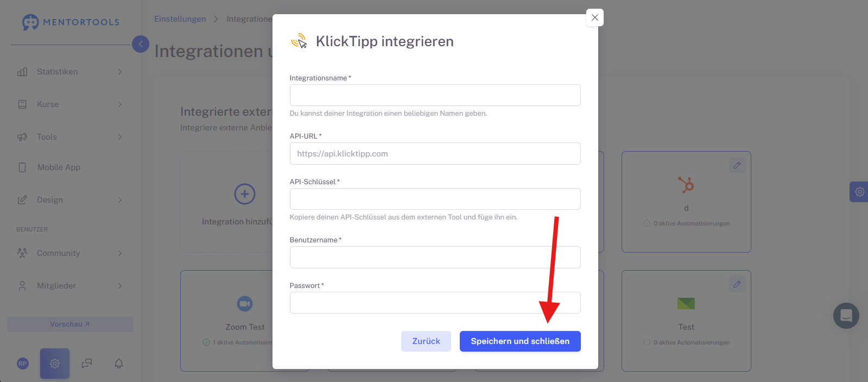Close the KlickTipp dialog with X
Screen dimensions: 868x382
point(595,17)
